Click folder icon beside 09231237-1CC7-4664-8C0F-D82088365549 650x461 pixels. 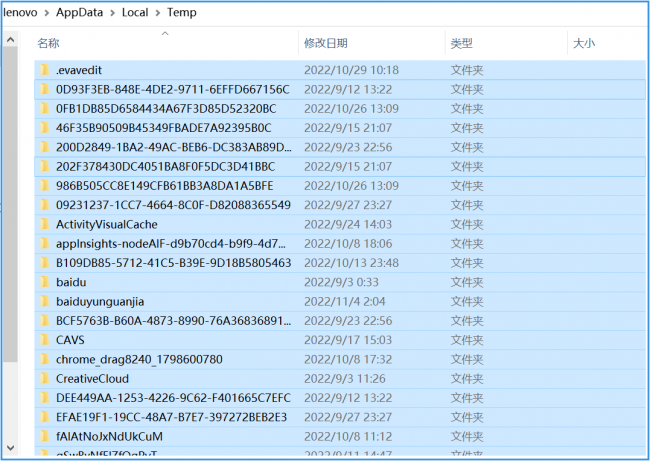(45, 205)
